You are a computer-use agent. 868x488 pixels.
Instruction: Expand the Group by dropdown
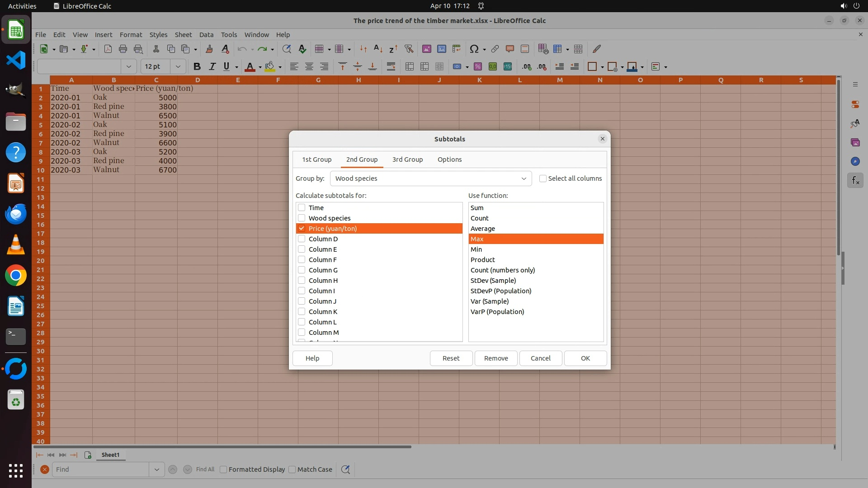pos(524,178)
